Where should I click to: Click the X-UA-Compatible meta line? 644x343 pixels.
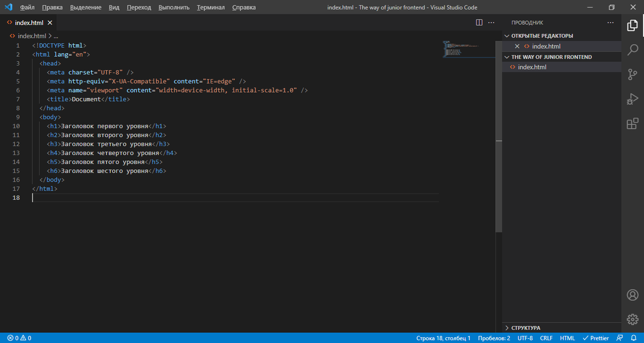(x=147, y=81)
